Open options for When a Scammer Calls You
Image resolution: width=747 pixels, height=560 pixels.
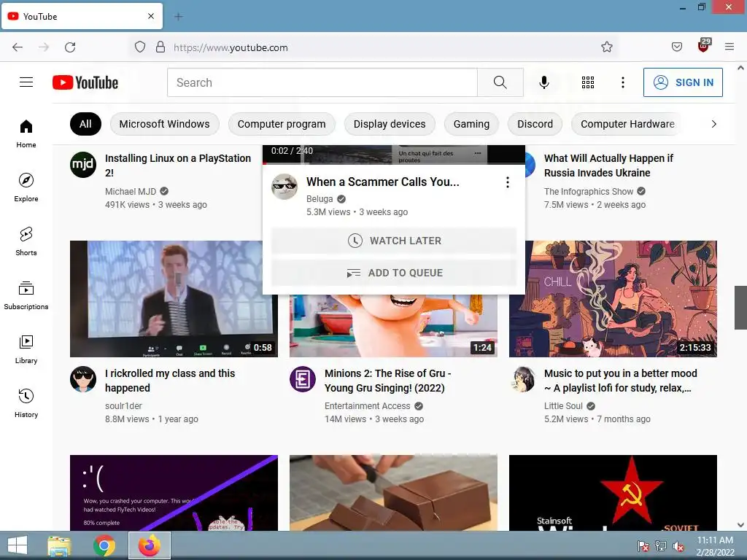coord(508,182)
